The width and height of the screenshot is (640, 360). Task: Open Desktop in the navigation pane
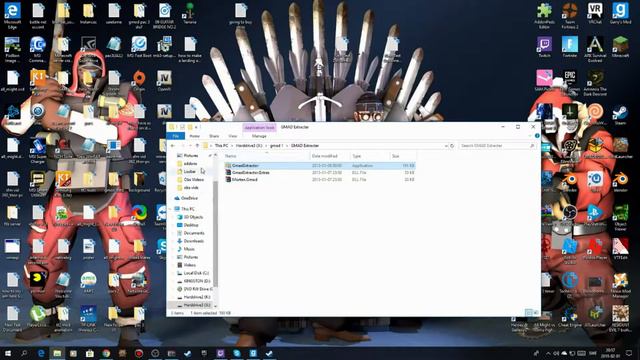tap(191, 225)
